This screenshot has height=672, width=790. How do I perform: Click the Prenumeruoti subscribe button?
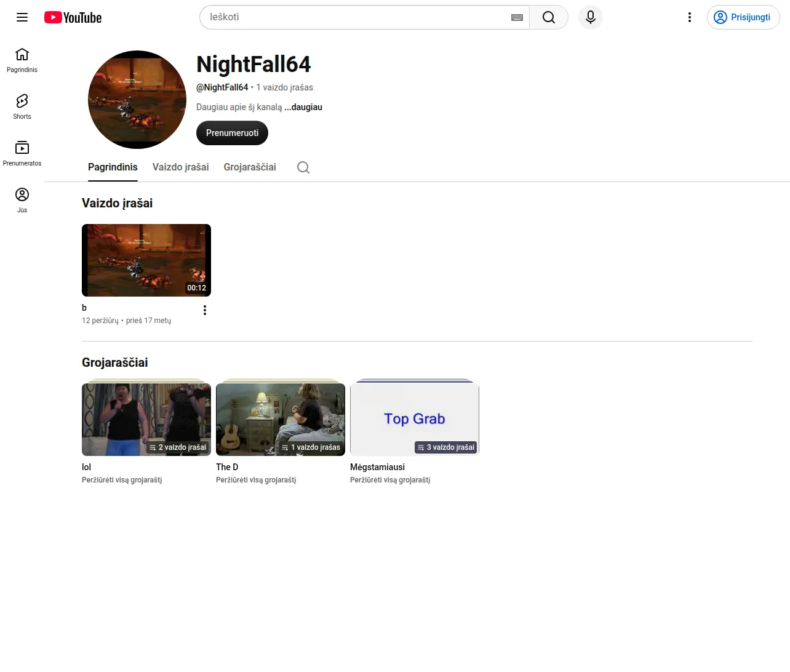pos(232,133)
